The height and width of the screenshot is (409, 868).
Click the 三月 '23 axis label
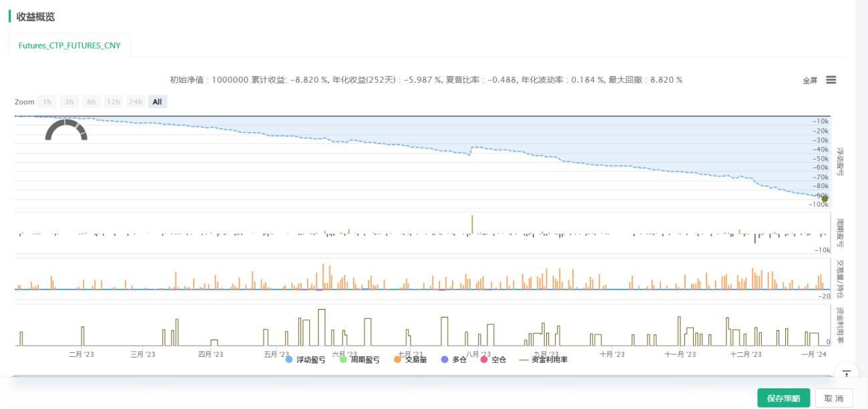[142, 354]
